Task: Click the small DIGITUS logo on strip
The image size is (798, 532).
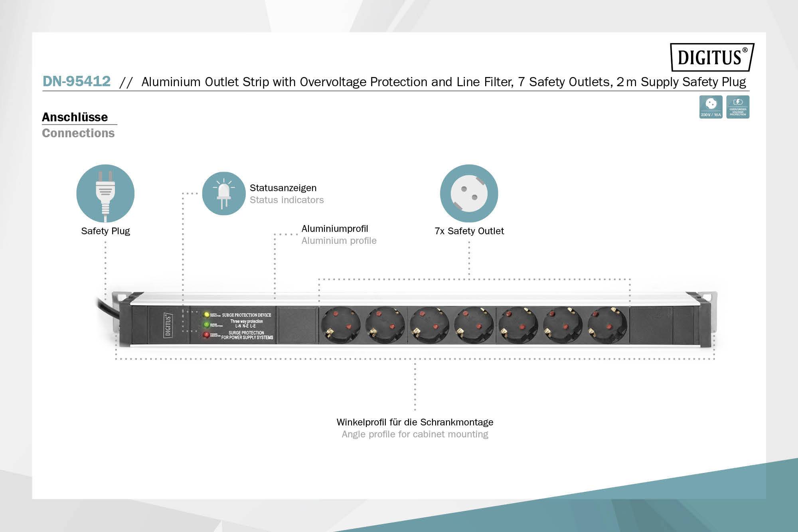Action: tap(168, 325)
